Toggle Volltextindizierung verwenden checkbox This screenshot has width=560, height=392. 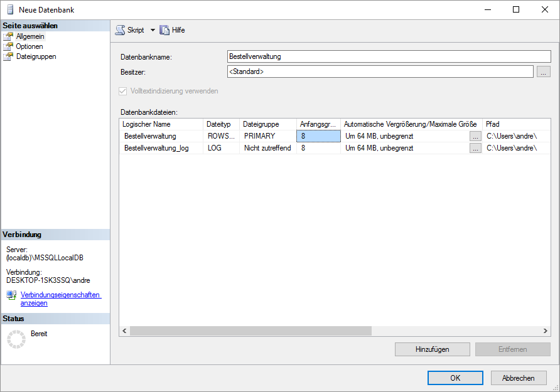pyautogui.click(x=123, y=91)
